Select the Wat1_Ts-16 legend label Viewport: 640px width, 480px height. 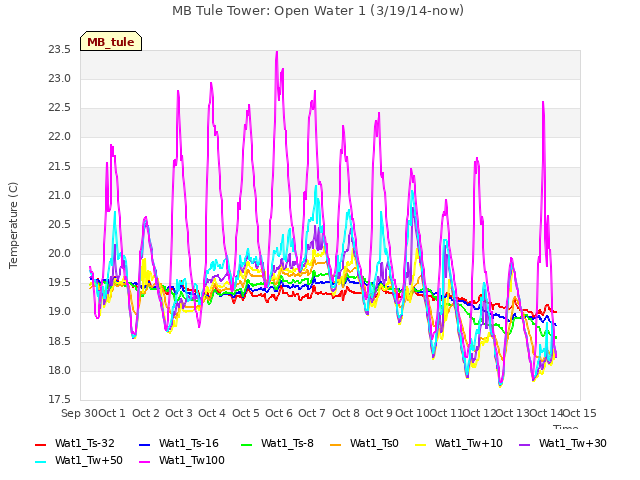(189, 443)
